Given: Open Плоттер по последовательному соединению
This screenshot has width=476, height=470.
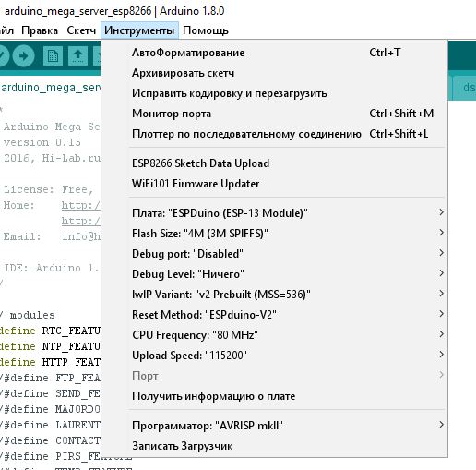Looking at the screenshot, I should click(x=274, y=134).
